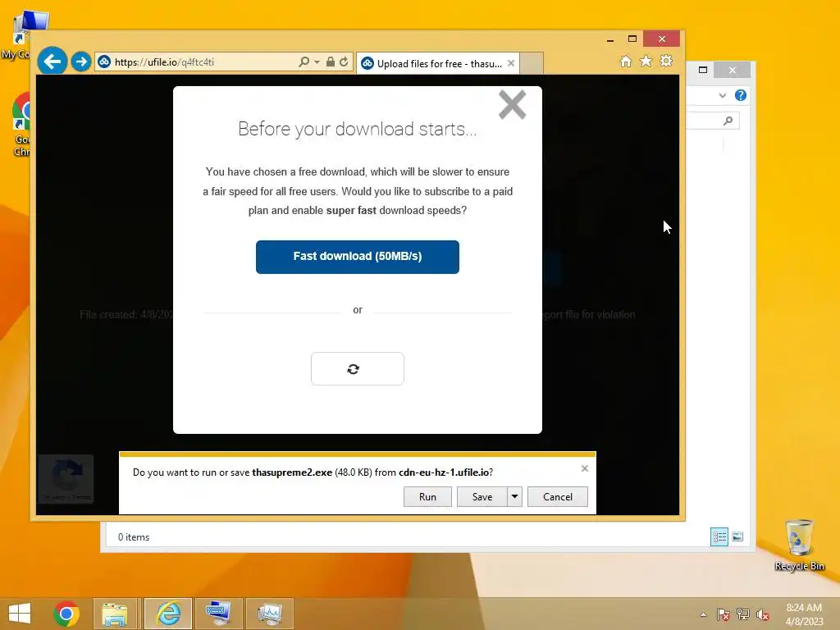Run thasupreme2.exe from download bar
This screenshot has width=840, height=630.
click(x=427, y=496)
